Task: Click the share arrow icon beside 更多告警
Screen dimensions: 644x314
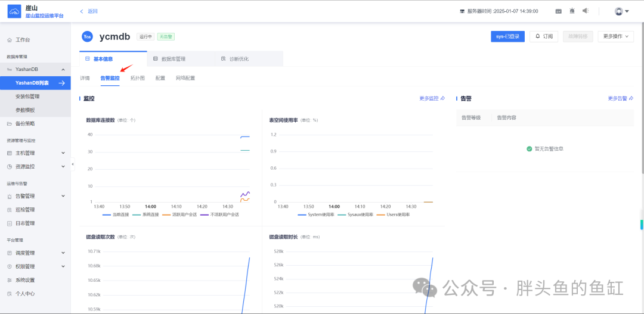Action: tap(631, 98)
